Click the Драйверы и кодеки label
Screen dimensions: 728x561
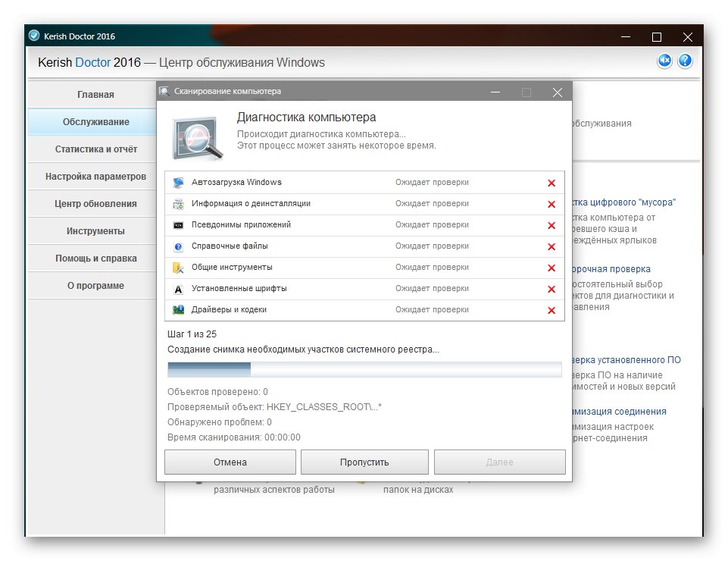[x=229, y=309]
